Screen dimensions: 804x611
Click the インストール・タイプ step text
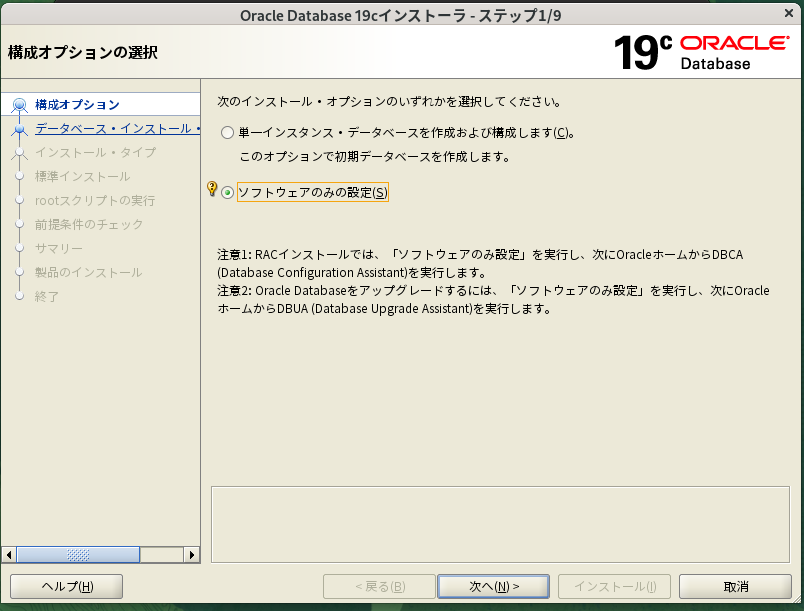click(x=95, y=153)
